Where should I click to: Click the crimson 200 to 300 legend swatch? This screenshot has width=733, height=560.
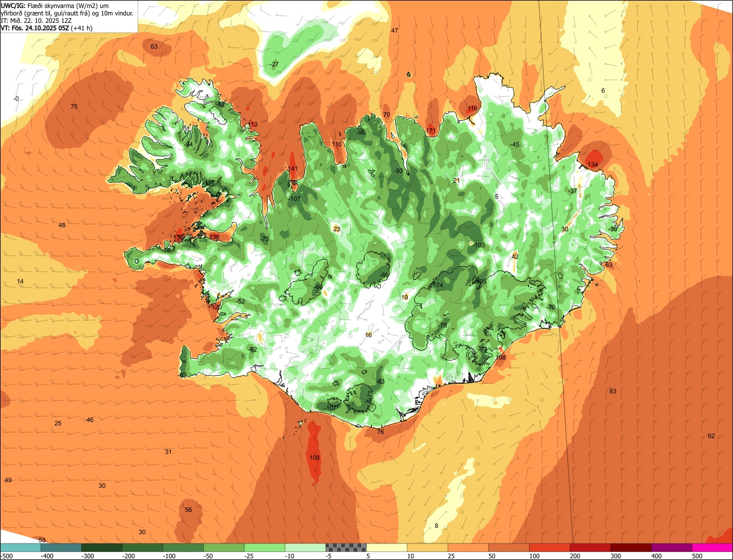[x=590, y=547]
